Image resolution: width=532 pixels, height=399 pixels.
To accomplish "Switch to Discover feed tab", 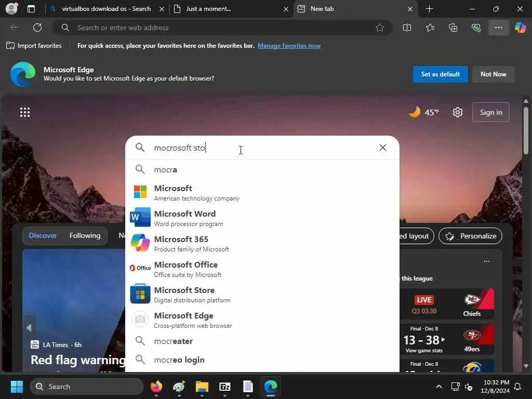I will (x=43, y=235).
